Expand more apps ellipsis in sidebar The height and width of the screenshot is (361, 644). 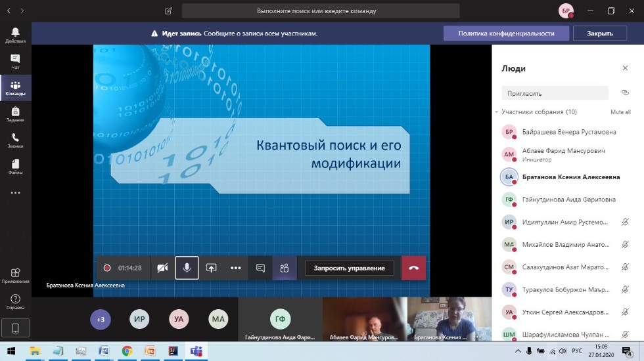tap(15, 193)
